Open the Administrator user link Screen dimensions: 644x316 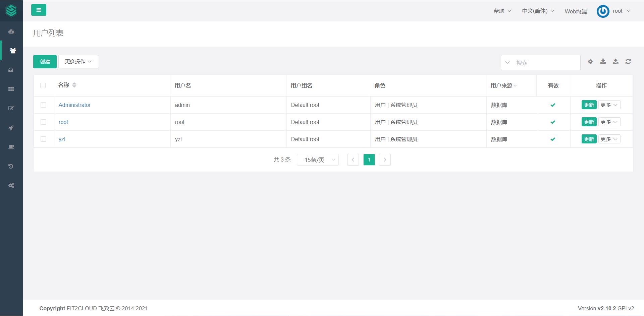pos(74,105)
